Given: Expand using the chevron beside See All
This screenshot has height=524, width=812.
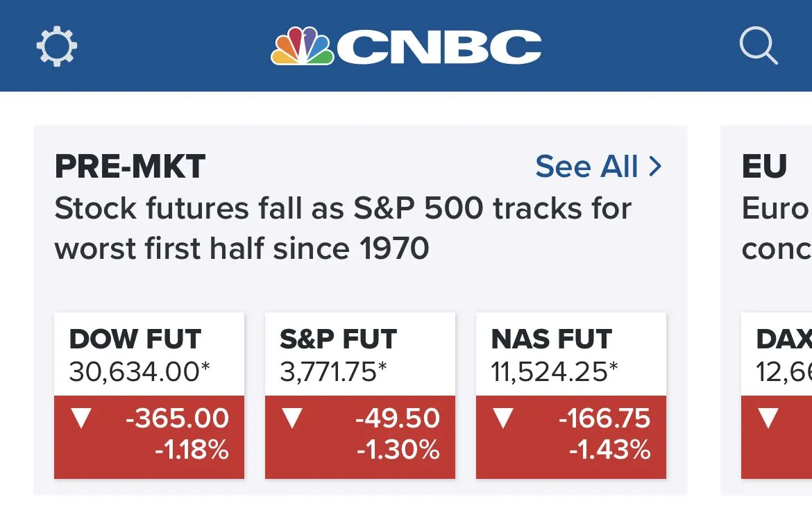Looking at the screenshot, I should coord(654,167).
